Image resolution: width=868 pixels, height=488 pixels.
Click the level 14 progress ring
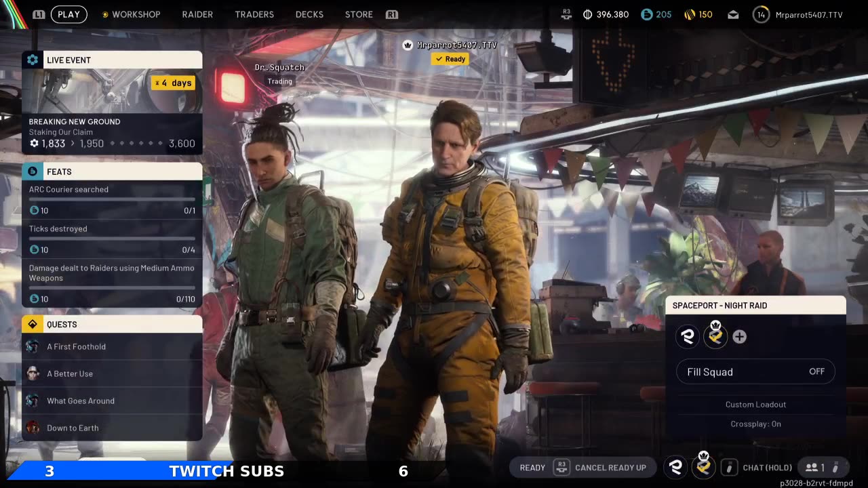tap(762, 14)
